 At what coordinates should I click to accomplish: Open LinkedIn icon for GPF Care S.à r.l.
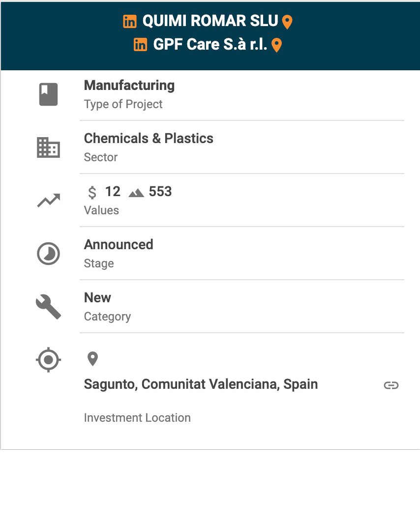pos(140,45)
